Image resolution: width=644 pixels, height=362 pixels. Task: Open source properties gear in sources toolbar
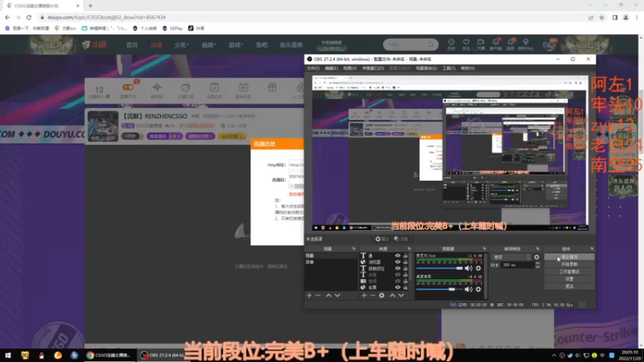tap(382, 295)
